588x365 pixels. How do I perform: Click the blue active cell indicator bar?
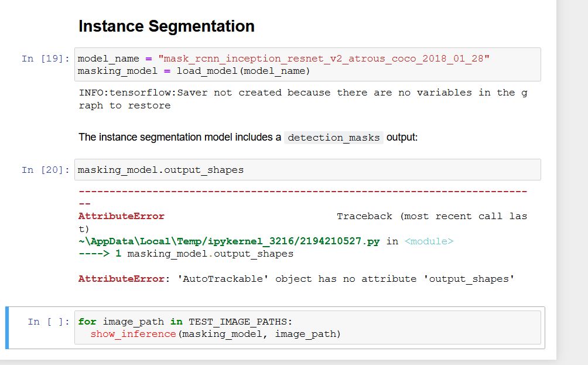click(x=6, y=328)
